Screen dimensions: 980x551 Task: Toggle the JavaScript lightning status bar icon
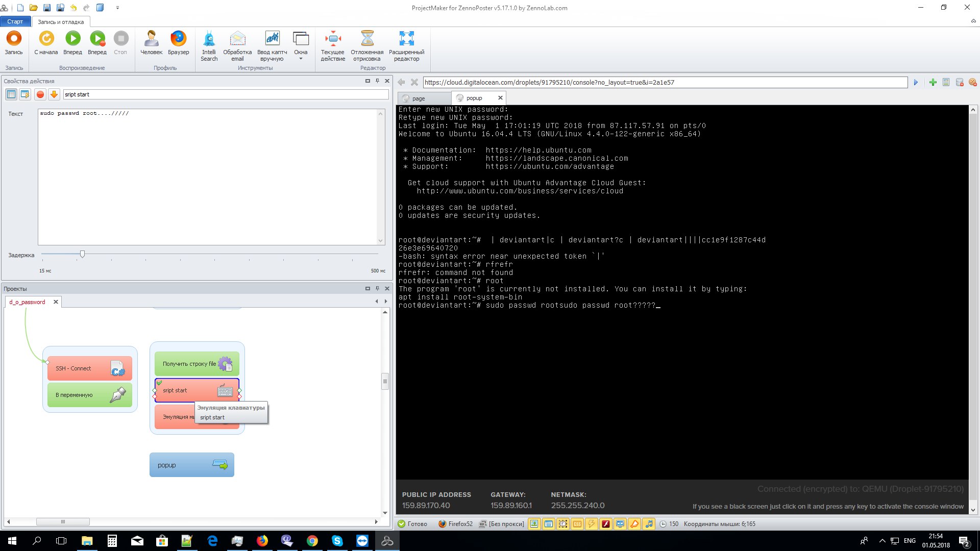pyautogui.click(x=592, y=523)
